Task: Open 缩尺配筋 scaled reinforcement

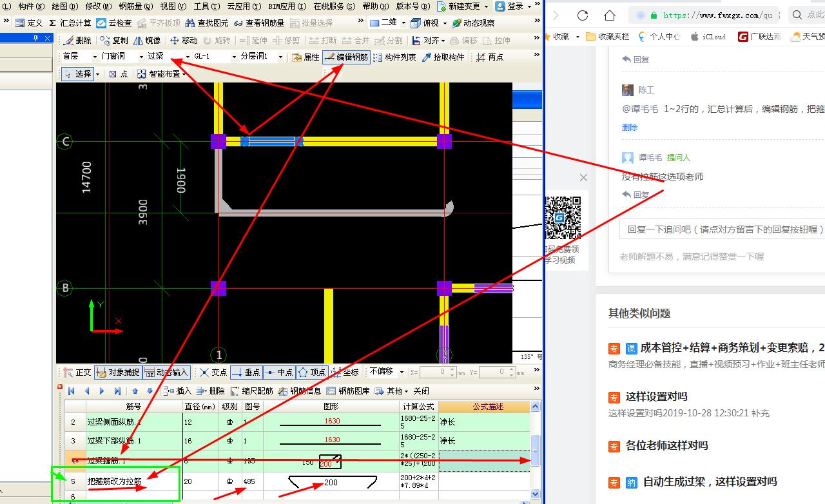Action: [252, 391]
